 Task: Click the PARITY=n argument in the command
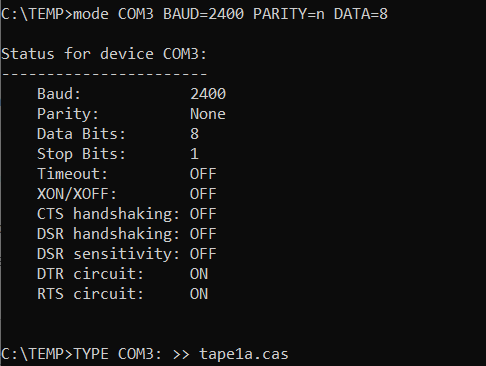(289, 14)
